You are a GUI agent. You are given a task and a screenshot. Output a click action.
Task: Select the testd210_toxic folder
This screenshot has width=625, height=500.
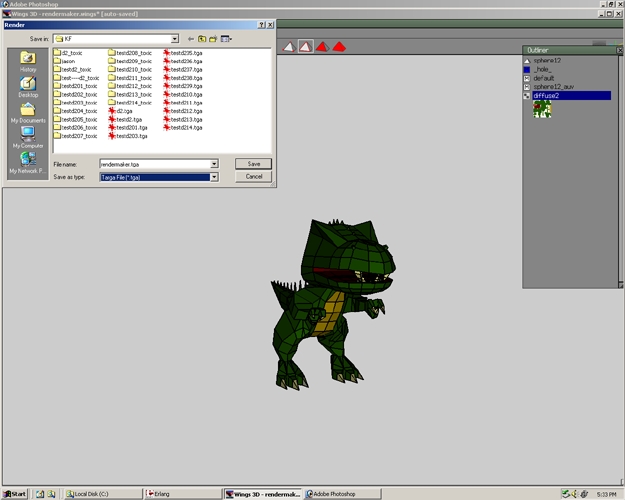click(130, 69)
